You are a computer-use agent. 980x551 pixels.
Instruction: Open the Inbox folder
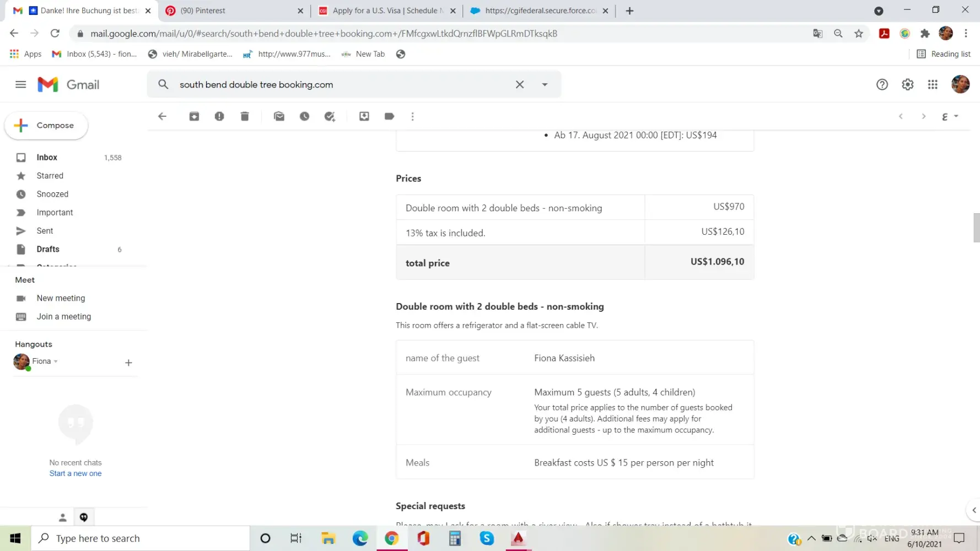coord(47,158)
